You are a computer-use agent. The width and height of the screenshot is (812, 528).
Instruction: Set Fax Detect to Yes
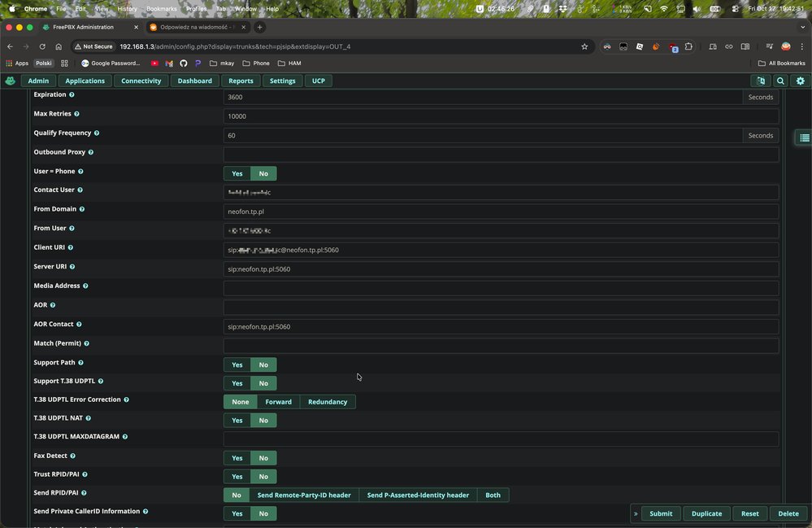tap(237, 458)
